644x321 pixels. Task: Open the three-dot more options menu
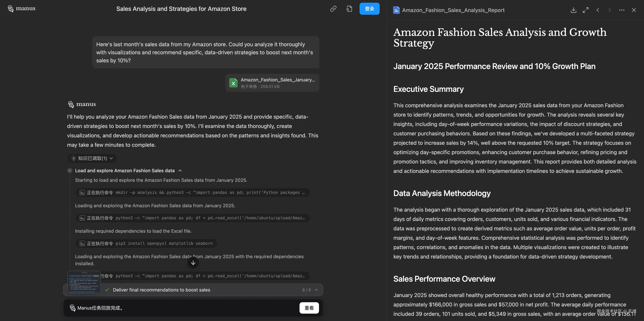coord(622,10)
